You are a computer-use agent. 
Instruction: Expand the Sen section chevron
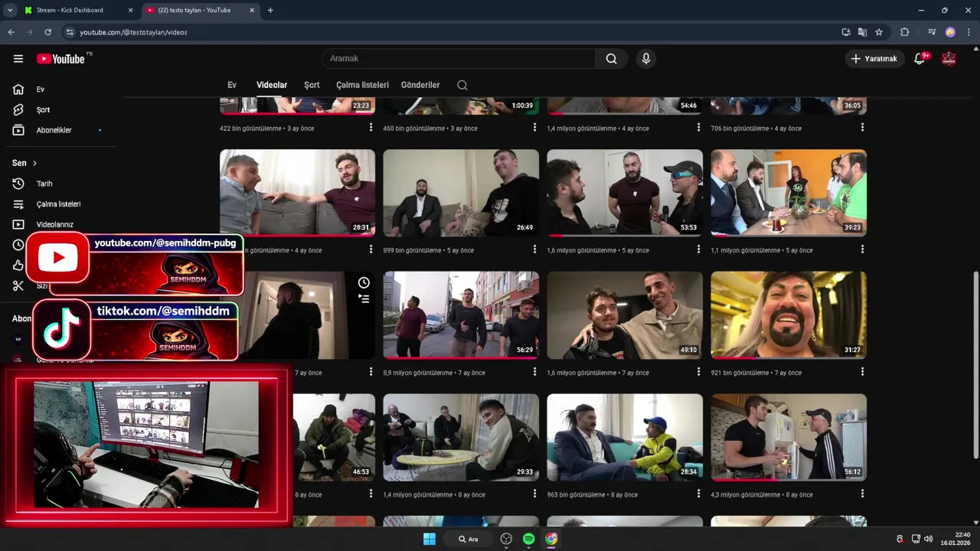click(34, 163)
